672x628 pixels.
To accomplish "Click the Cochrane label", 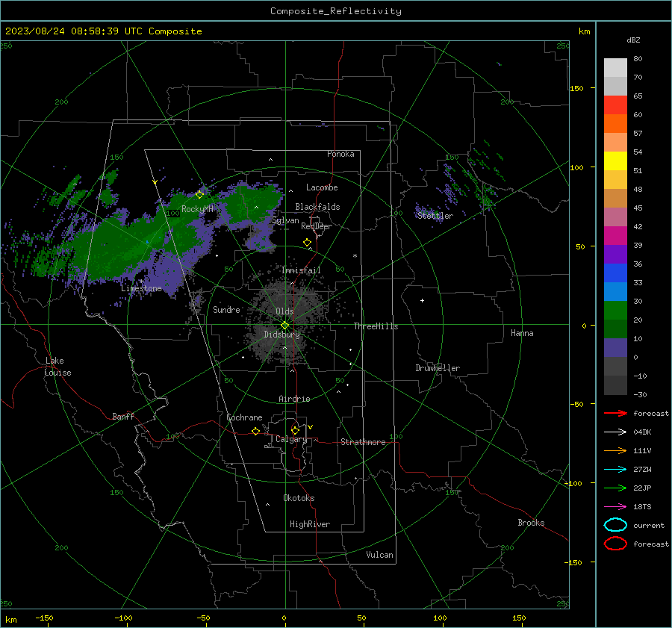I will (244, 417).
